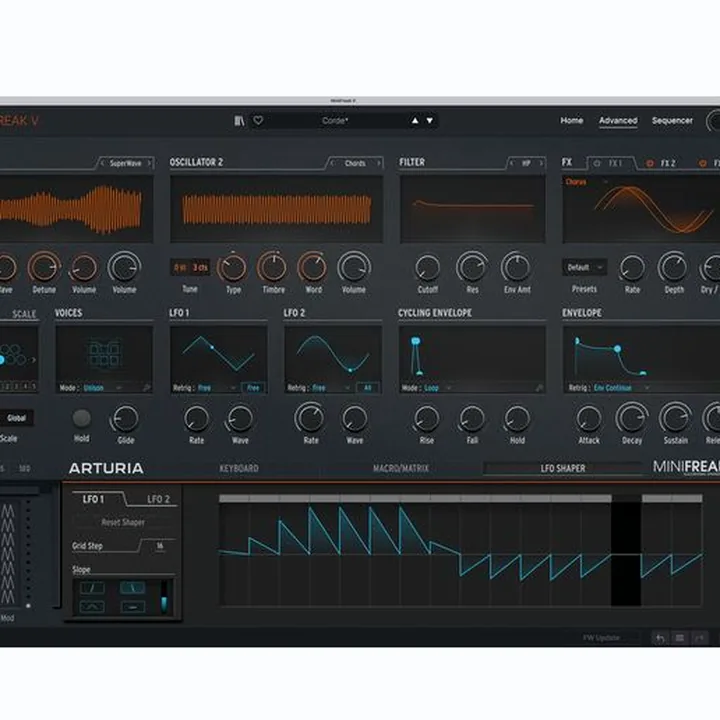Open FX Presets Default dropdown
This screenshot has width=720, height=720.
click(x=585, y=267)
